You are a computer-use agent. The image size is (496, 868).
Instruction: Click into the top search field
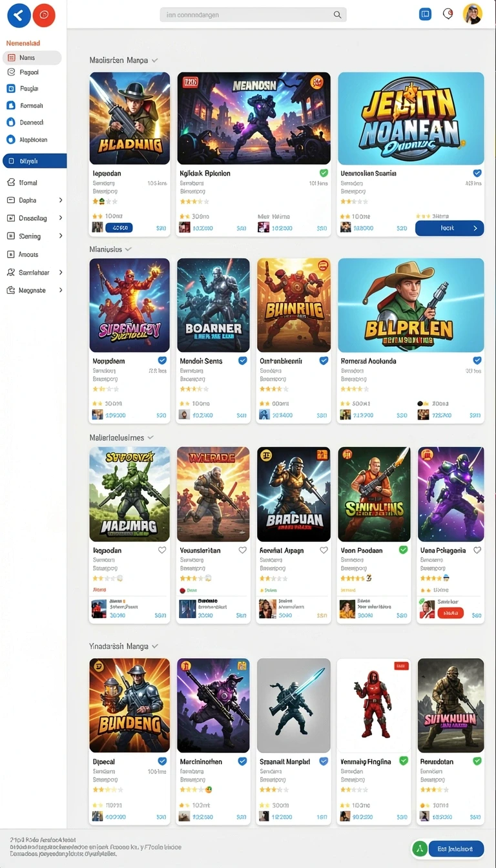[x=253, y=15]
